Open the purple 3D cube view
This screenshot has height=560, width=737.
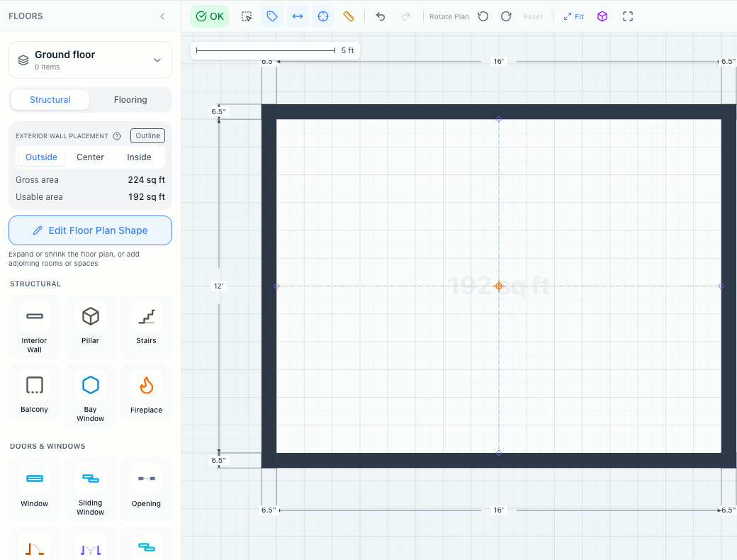[602, 16]
